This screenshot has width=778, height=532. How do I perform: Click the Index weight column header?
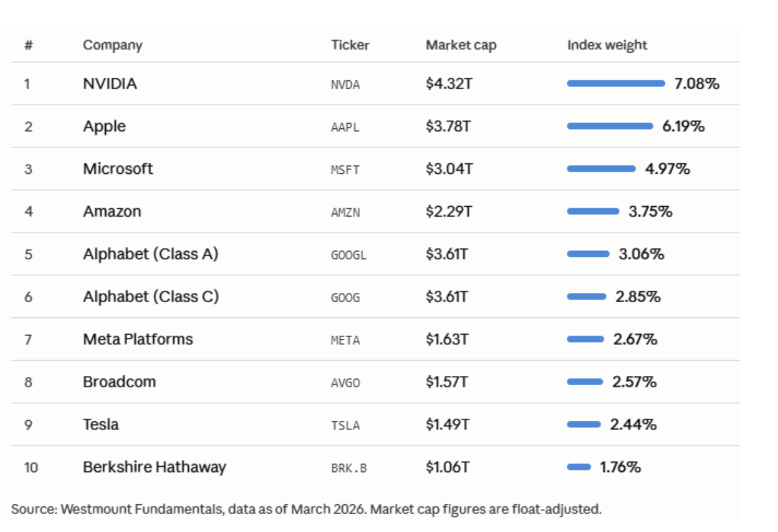(607, 45)
